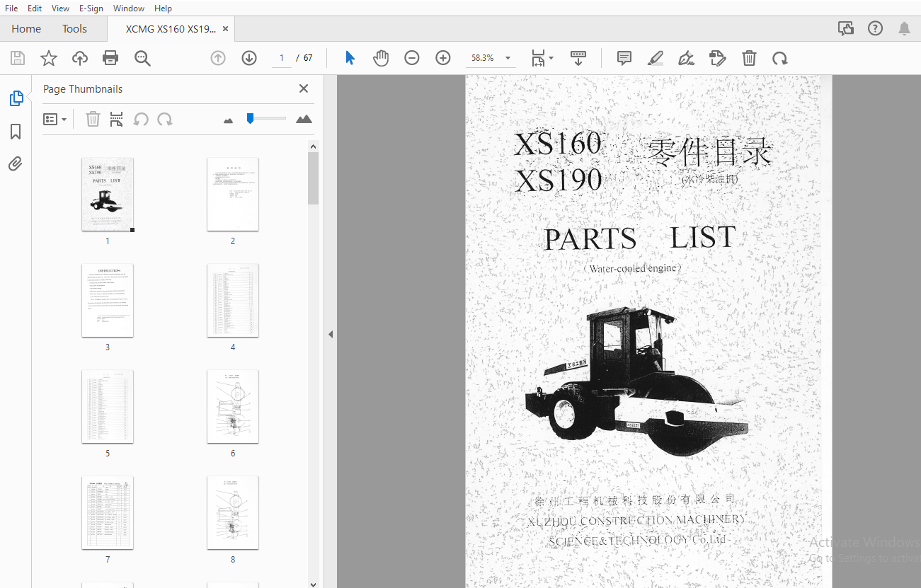Open the Attachments paperclip pane
The width and height of the screenshot is (921, 588).
pyautogui.click(x=16, y=164)
